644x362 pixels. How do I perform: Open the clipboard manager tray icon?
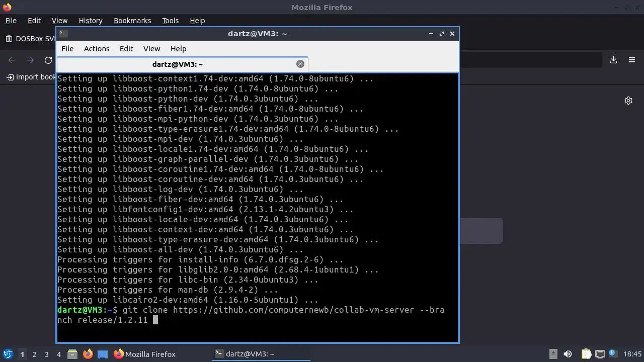586,354
